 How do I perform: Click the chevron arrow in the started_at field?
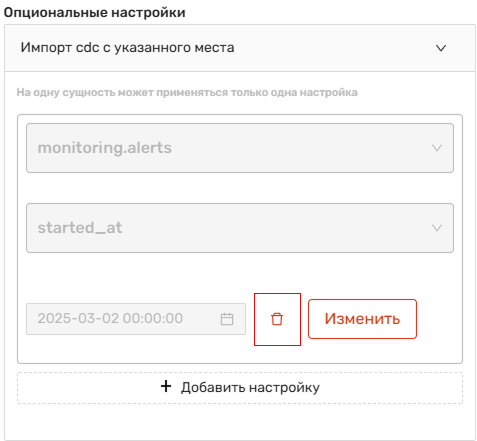click(437, 228)
